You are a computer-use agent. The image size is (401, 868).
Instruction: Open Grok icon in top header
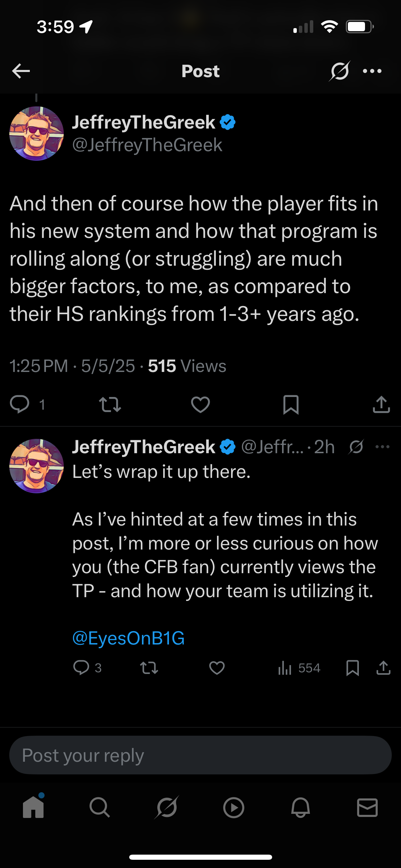click(x=339, y=71)
